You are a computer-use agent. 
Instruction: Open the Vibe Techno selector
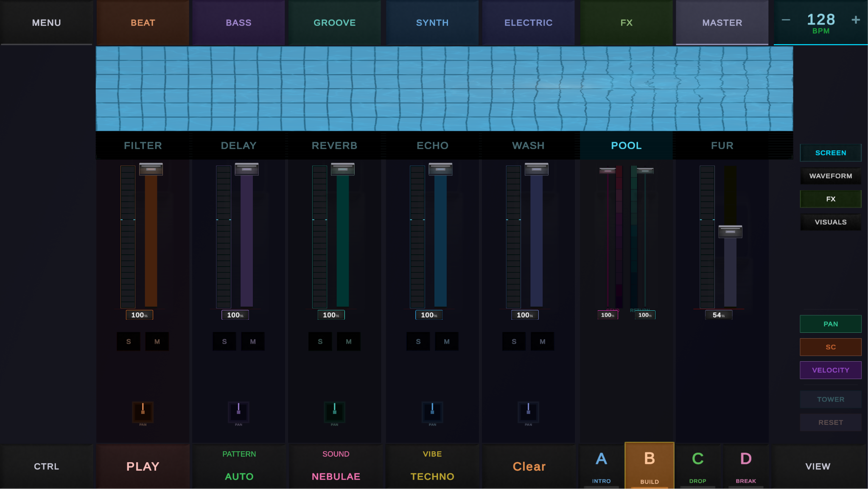[x=432, y=466]
